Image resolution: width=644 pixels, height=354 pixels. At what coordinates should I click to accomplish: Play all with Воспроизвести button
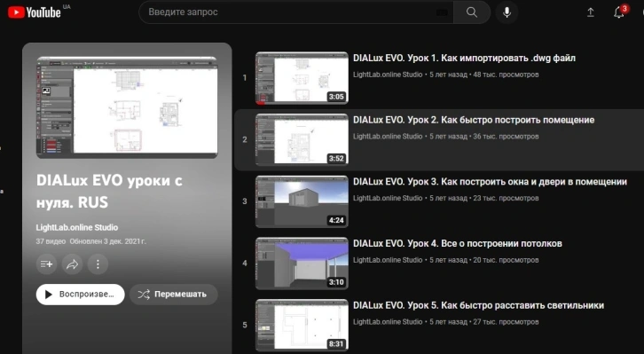pos(81,295)
